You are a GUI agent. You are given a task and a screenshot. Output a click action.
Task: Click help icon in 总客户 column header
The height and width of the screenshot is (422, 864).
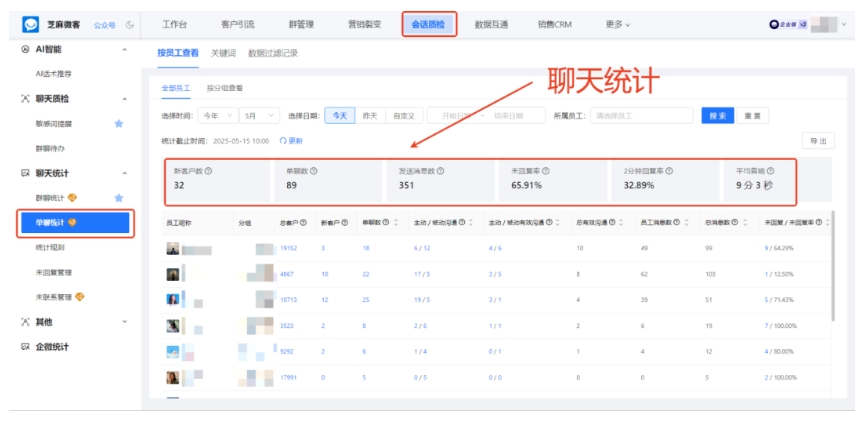tap(304, 223)
